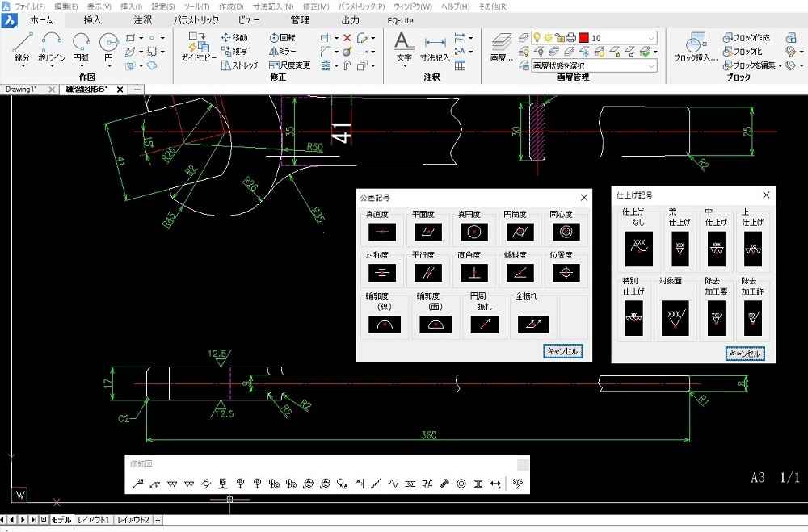The height and width of the screenshot is (532, 808).
Task: Add a new layout with + button
Action: pyautogui.click(x=158, y=520)
